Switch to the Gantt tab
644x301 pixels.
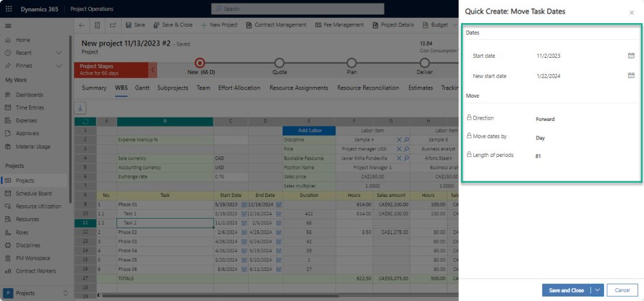142,87
